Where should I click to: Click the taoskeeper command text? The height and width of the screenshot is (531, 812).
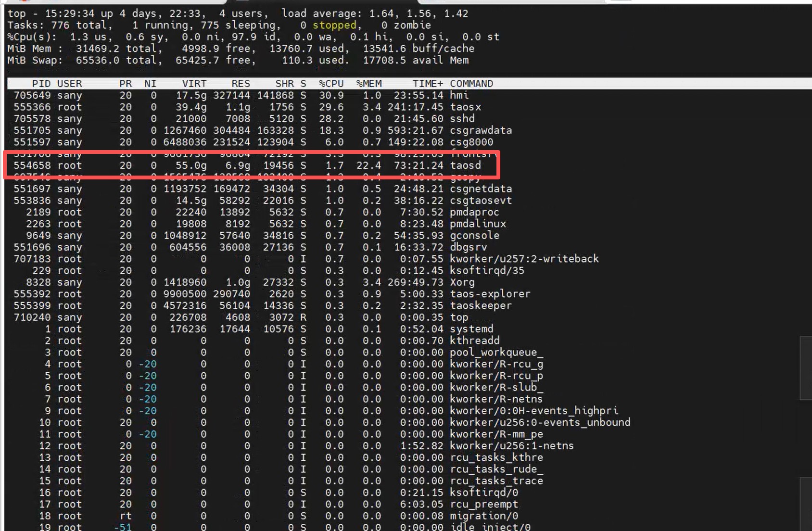(x=481, y=306)
